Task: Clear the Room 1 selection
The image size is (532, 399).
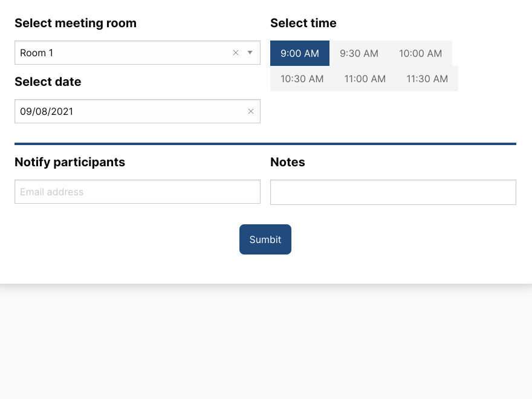Action: point(236,53)
